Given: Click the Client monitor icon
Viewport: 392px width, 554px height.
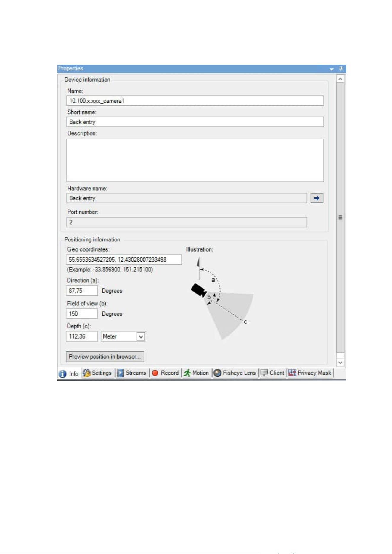Looking at the screenshot, I should 264,373.
